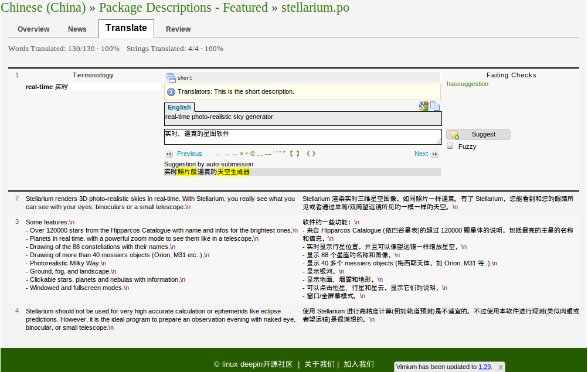Select string 4 about accurate calculation
Image resolution: width=588 pixels, height=372 pixels.
160,319
